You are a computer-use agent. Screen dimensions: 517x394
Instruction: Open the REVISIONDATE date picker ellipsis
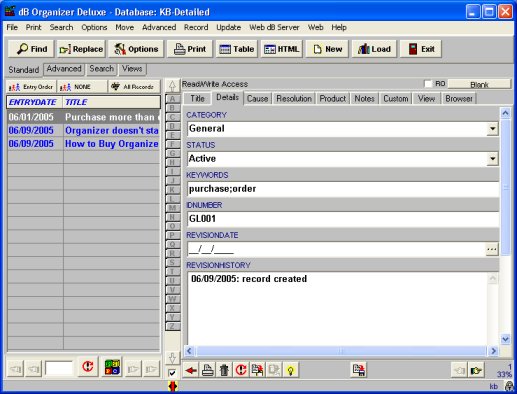click(x=492, y=249)
